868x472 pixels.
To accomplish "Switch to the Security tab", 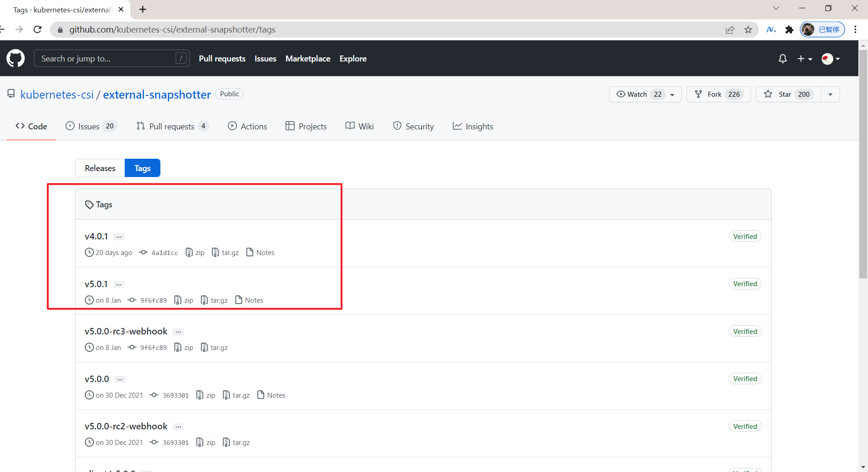I will tap(413, 126).
